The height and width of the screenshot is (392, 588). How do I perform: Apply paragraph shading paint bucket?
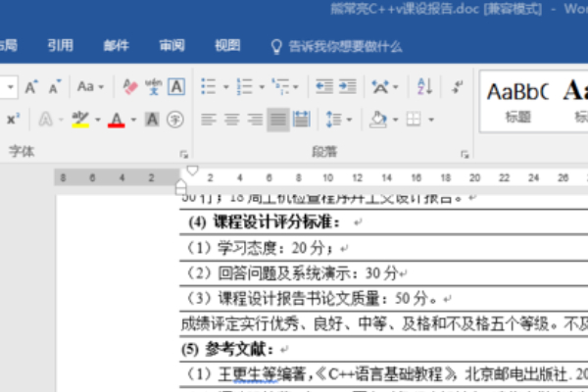tap(378, 120)
